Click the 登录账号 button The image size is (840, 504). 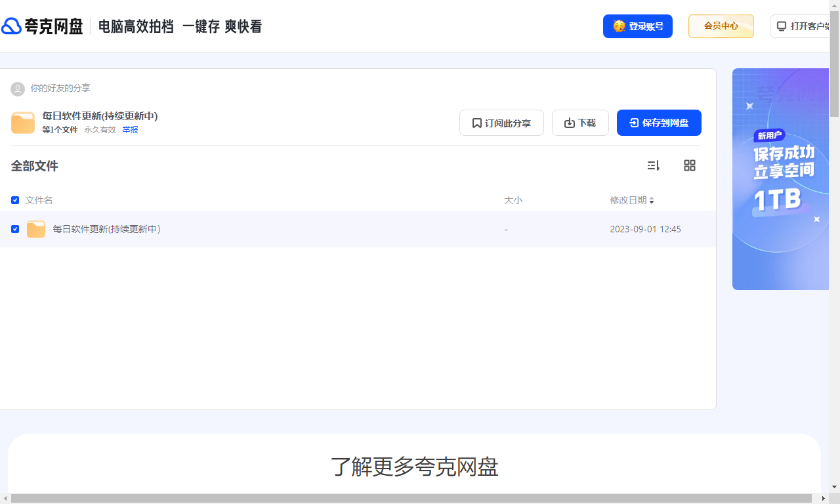click(638, 26)
